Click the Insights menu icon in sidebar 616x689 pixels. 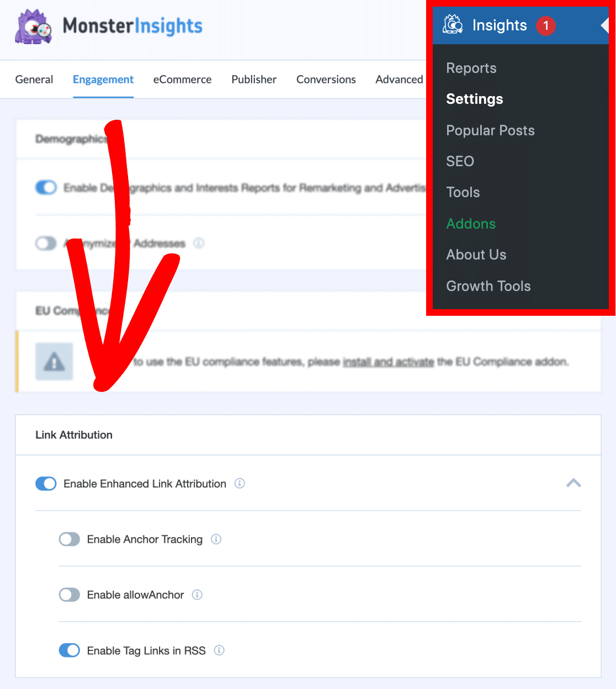[453, 25]
